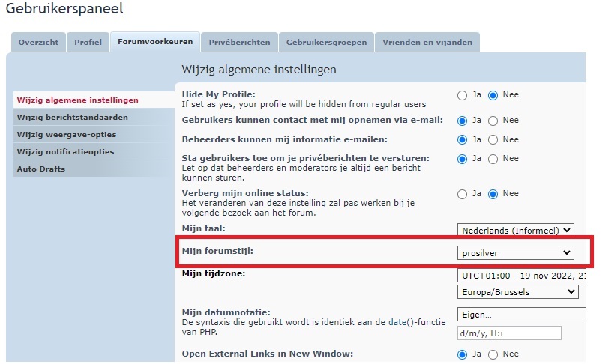Select Wijzig weergave-opties in the sidebar
The image size is (605, 364).
(x=65, y=135)
